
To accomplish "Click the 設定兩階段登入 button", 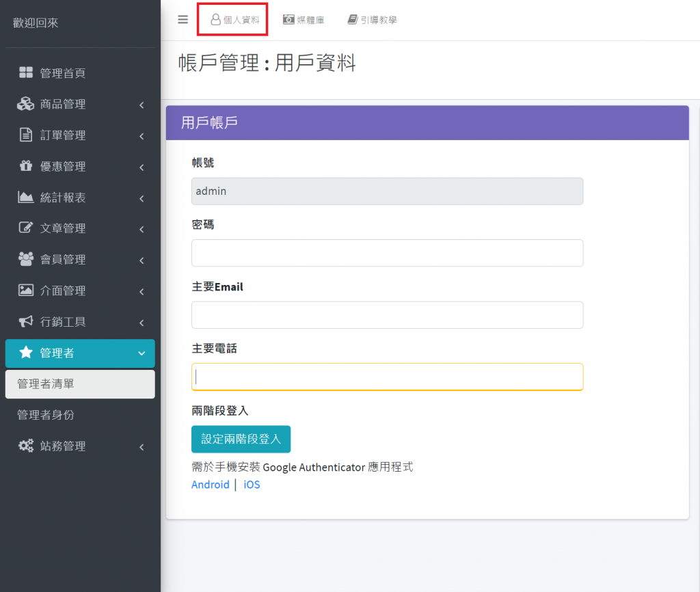I will pyautogui.click(x=241, y=439).
